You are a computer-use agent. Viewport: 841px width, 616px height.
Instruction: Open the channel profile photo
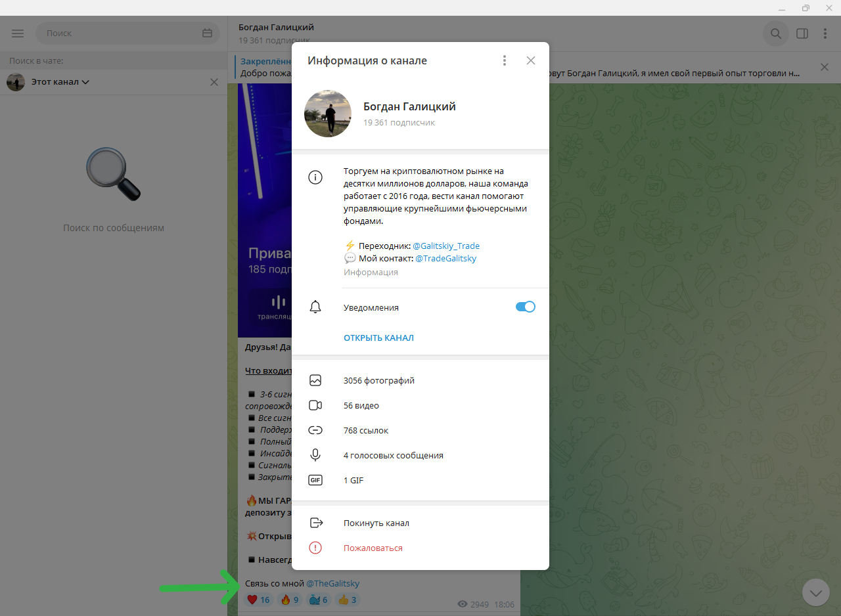(328, 114)
